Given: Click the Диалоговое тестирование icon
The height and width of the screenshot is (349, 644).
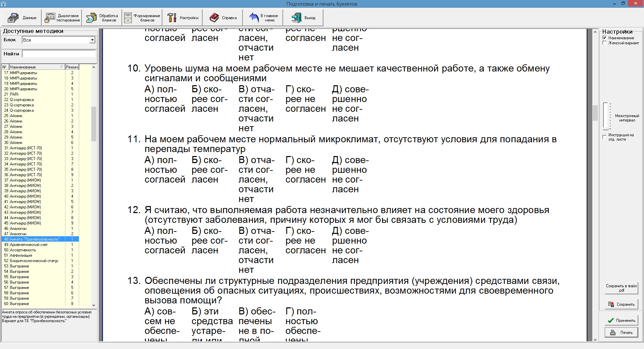Looking at the screenshot, I should click(50, 18).
